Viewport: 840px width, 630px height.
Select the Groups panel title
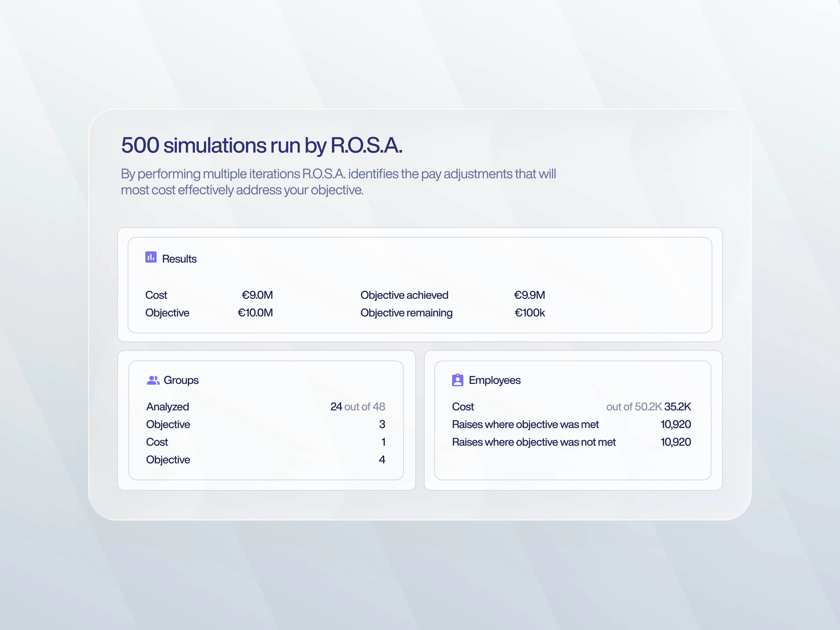[181, 380]
